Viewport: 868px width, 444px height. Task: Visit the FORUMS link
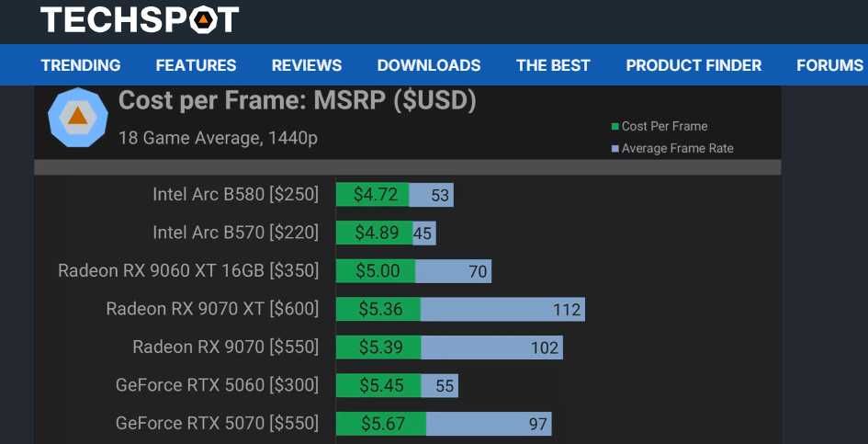829,65
